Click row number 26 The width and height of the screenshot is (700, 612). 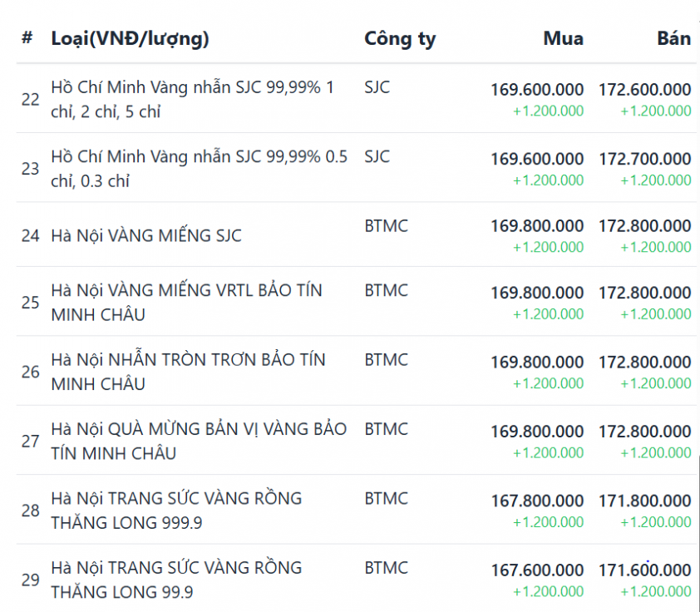tap(31, 372)
